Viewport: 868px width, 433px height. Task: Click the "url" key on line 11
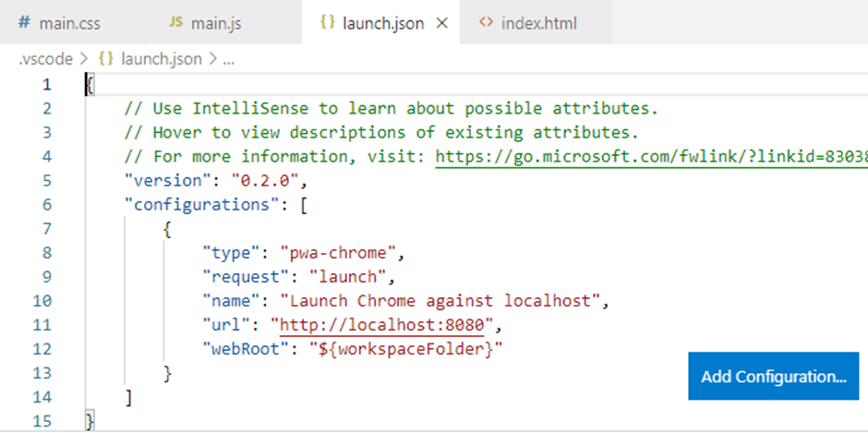[226, 325]
